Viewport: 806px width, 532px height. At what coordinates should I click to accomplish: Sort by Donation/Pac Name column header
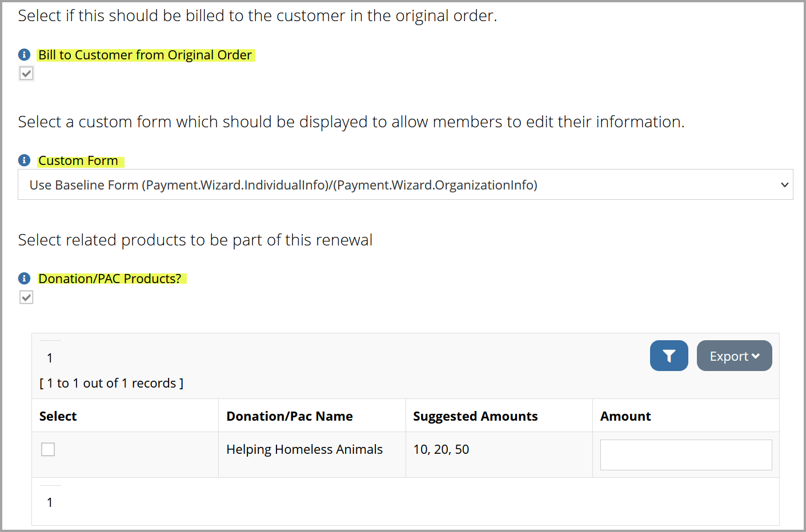[x=290, y=416]
